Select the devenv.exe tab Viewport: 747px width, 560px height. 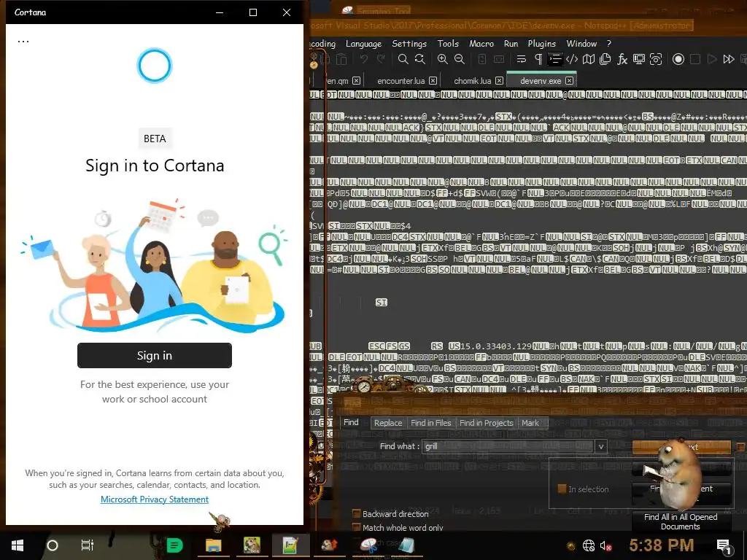click(541, 80)
